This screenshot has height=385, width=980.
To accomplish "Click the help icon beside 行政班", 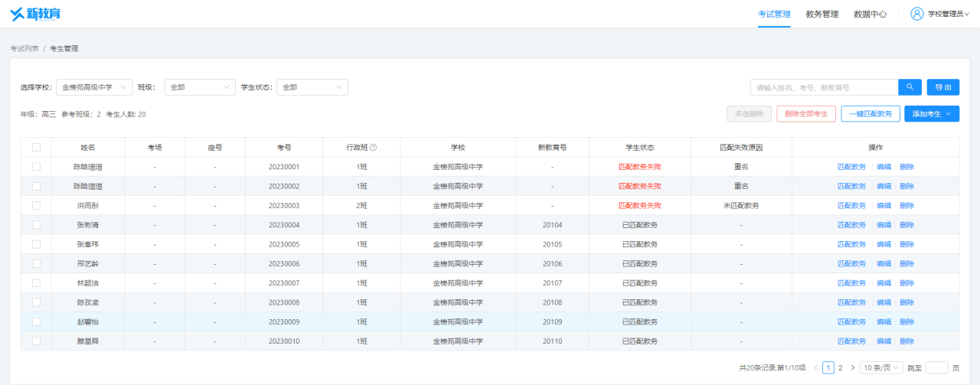I will 373,147.
